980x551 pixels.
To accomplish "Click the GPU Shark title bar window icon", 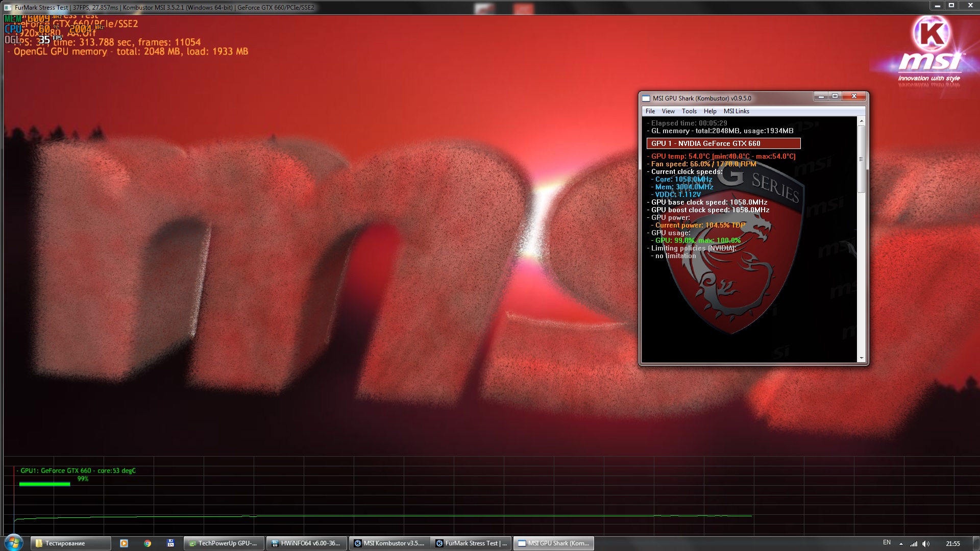I will pyautogui.click(x=646, y=98).
